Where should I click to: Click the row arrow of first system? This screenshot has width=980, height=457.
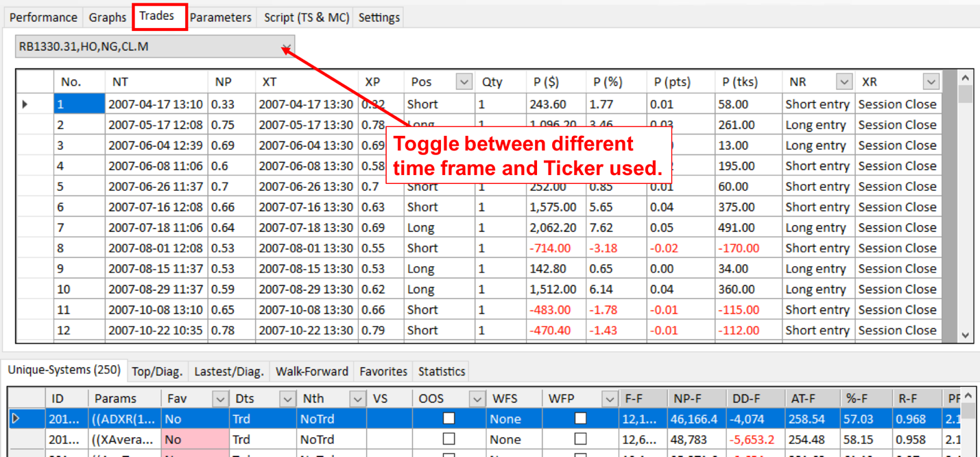coord(16,419)
